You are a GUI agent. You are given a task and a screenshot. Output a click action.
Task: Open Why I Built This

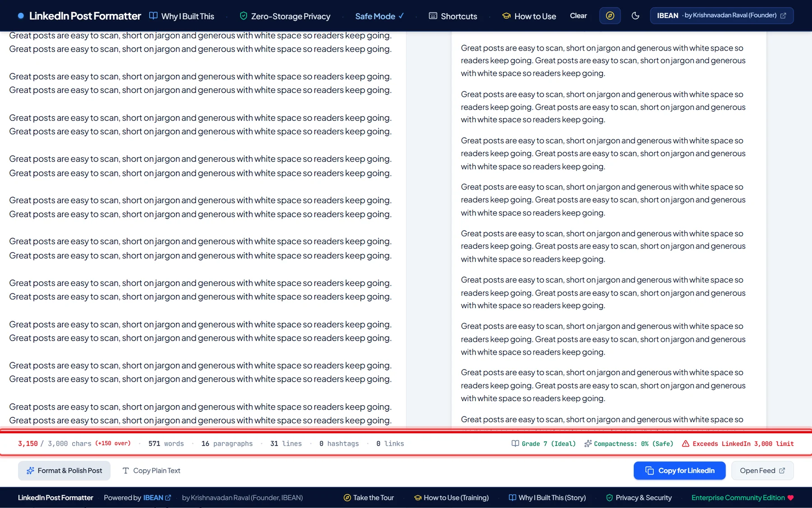click(x=182, y=16)
